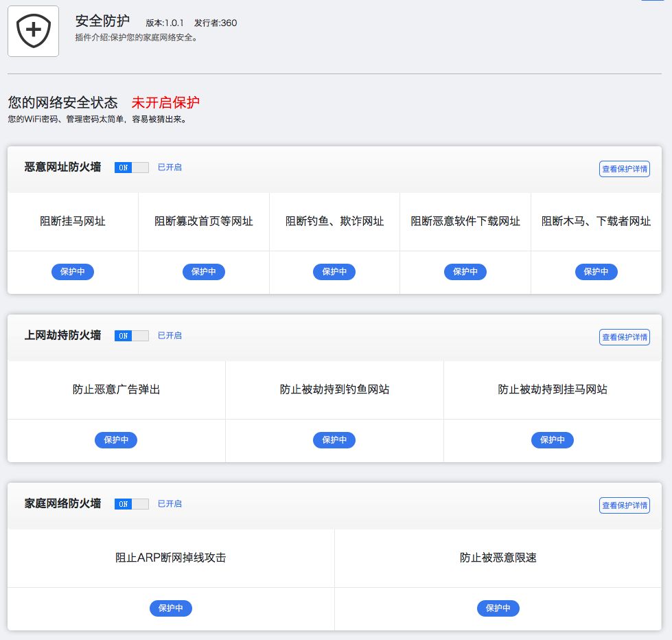The height and width of the screenshot is (640, 672).
Task: Click the 恶意网址防火墙 section title
Action: pyautogui.click(x=62, y=167)
